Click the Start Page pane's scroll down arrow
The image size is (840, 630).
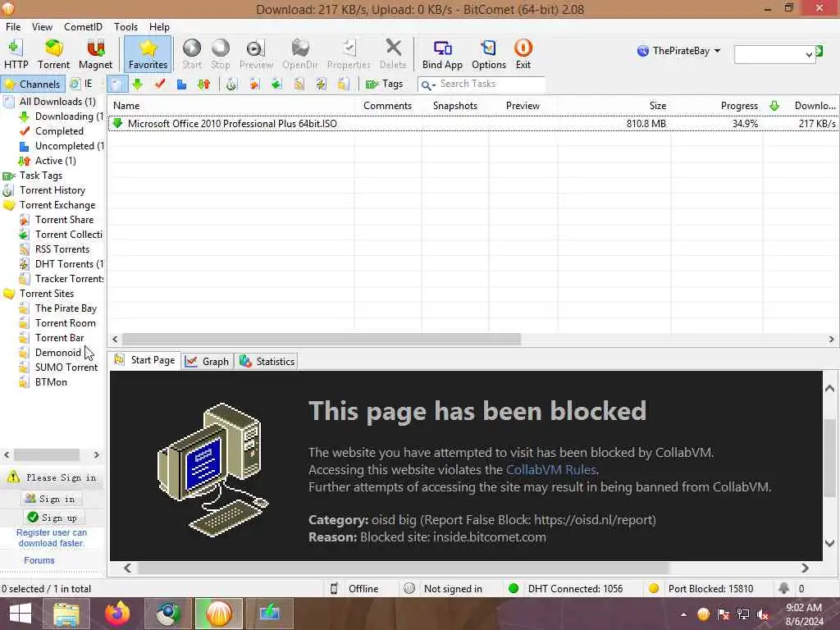pyautogui.click(x=830, y=543)
